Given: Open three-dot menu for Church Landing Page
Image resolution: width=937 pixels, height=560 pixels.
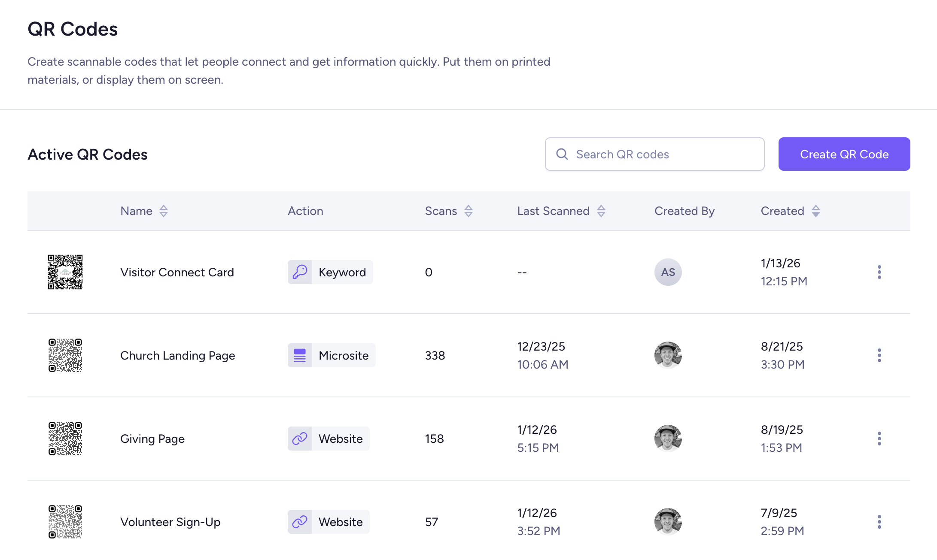Looking at the screenshot, I should point(879,355).
